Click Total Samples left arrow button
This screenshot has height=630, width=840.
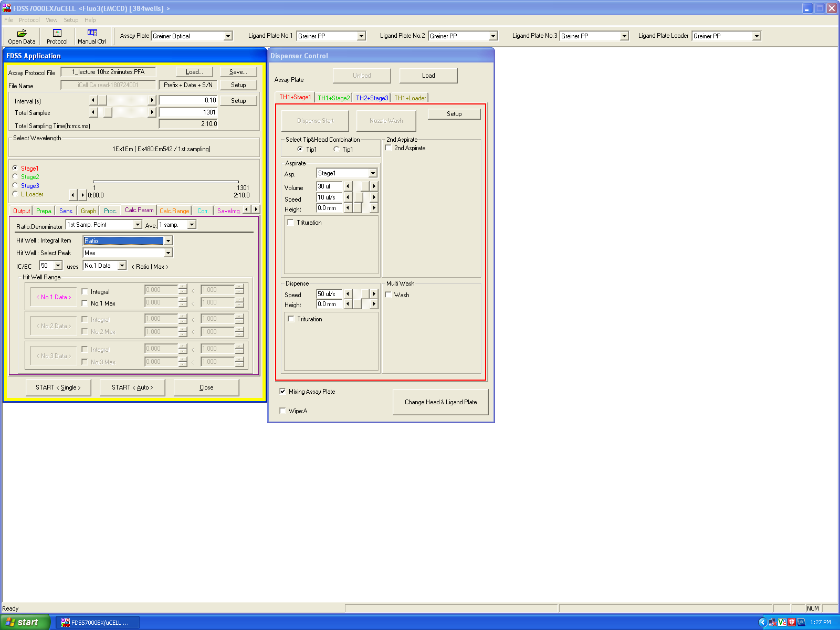pyautogui.click(x=93, y=112)
